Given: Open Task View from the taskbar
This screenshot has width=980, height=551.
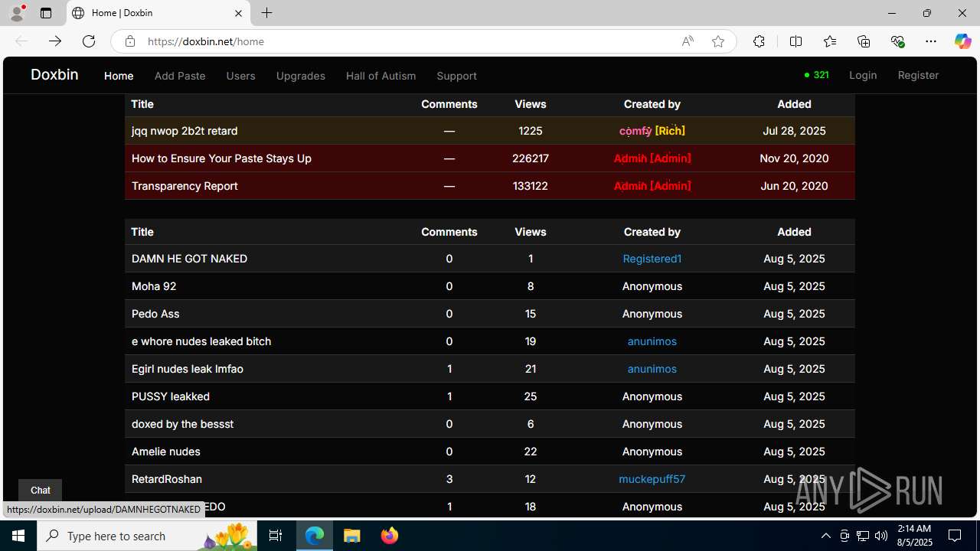Looking at the screenshot, I should click(276, 536).
